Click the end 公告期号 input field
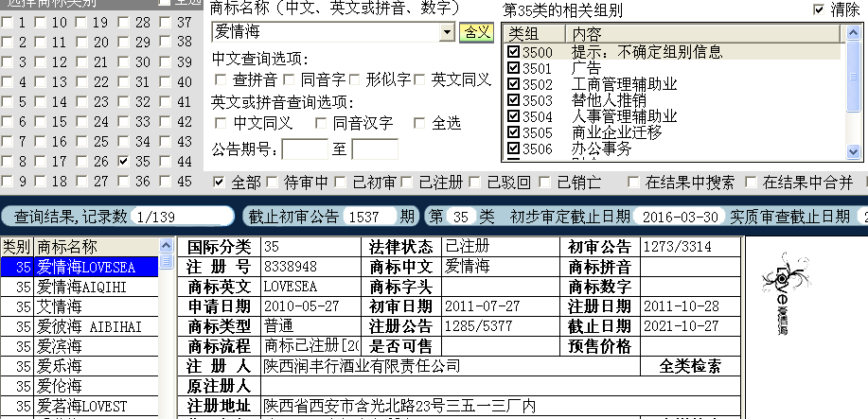868x419 pixels. (375, 149)
